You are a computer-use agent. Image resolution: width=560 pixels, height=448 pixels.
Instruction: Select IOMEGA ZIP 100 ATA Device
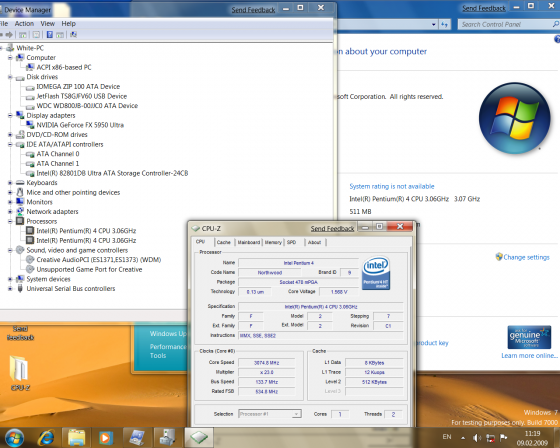click(x=78, y=86)
